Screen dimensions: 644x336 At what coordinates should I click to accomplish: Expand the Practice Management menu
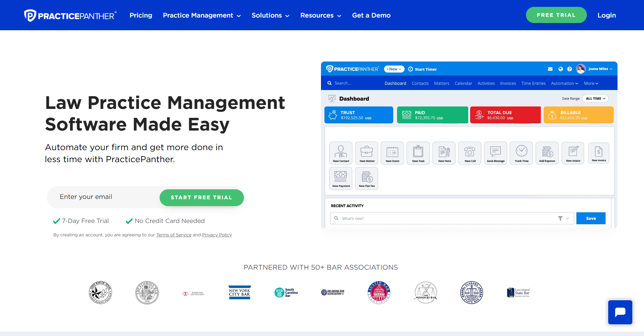[202, 15]
